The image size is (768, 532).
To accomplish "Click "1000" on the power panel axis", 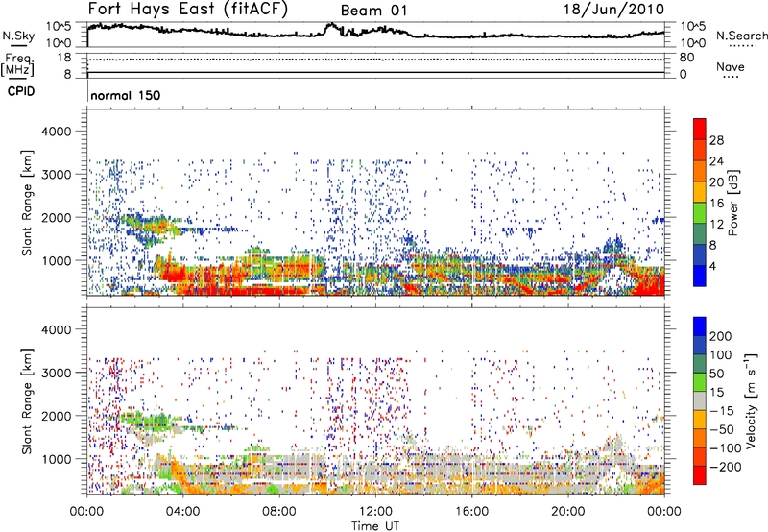I will (56, 260).
